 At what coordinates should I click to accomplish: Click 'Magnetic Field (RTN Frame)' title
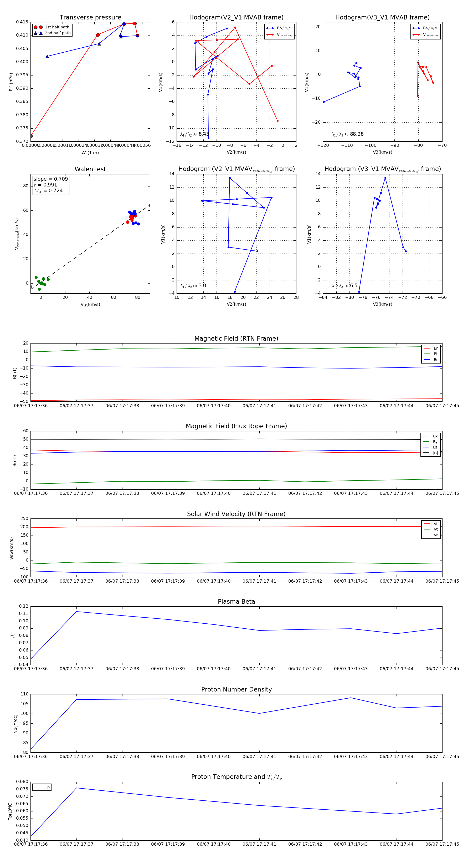(236, 339)
